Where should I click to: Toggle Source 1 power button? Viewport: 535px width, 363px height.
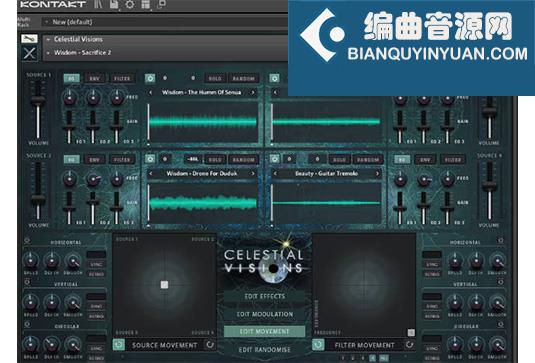click(x=150, y=78)
